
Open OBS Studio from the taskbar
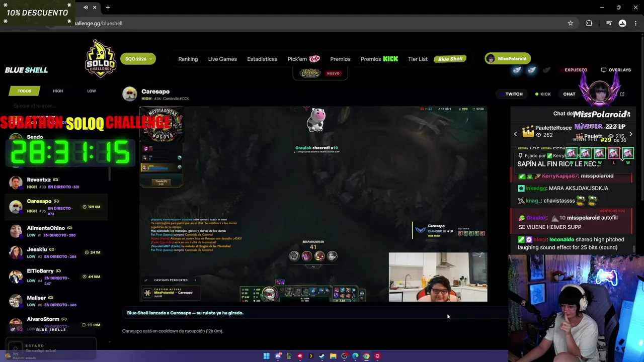pyautogui.click(x=344, y=356)
